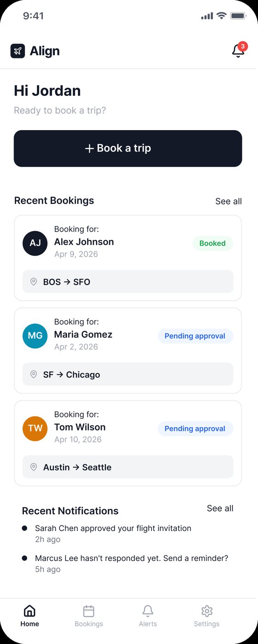Open the Alerts tab
This screenshot has height=644, width=258.
[148, 616]
